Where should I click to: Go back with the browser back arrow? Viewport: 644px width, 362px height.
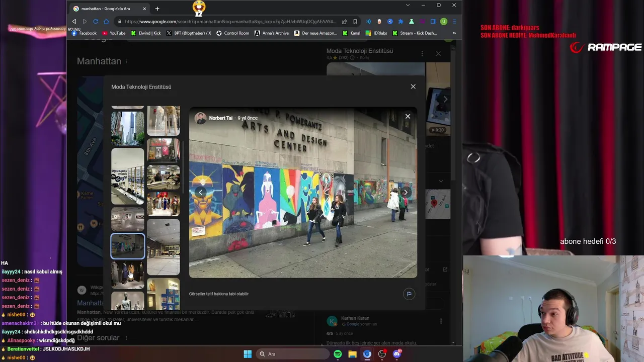point(74,22)
